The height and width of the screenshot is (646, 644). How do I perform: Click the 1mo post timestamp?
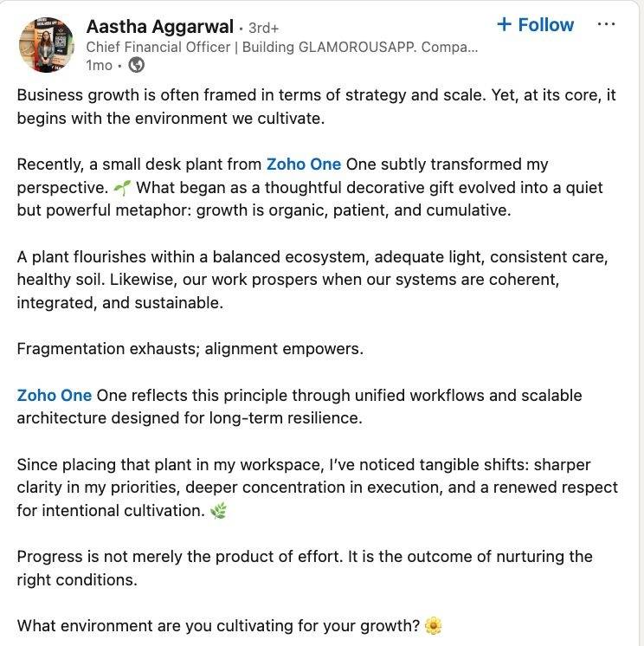[100, 65]
